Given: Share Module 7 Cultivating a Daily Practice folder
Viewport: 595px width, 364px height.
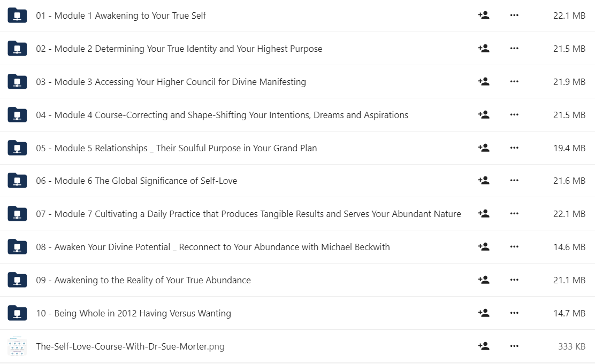Looking at the screenshot, I should [x=484, y=213].
